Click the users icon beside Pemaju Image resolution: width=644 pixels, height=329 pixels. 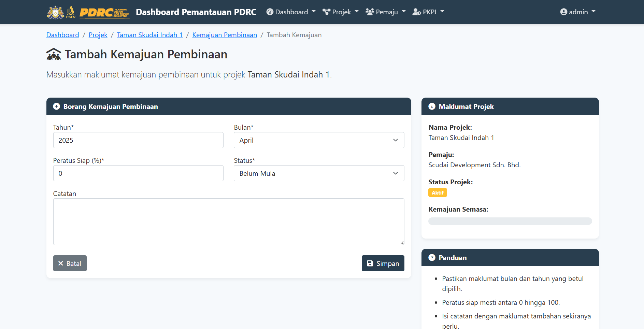tap(370, 12)
